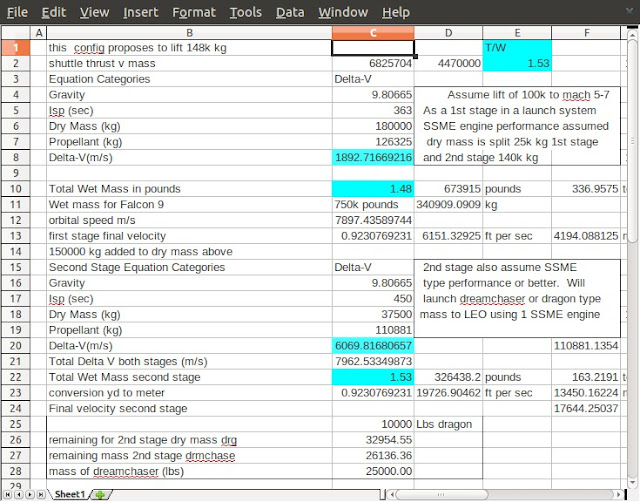
Task: Select the row 9 header
Action: point(16,173)
